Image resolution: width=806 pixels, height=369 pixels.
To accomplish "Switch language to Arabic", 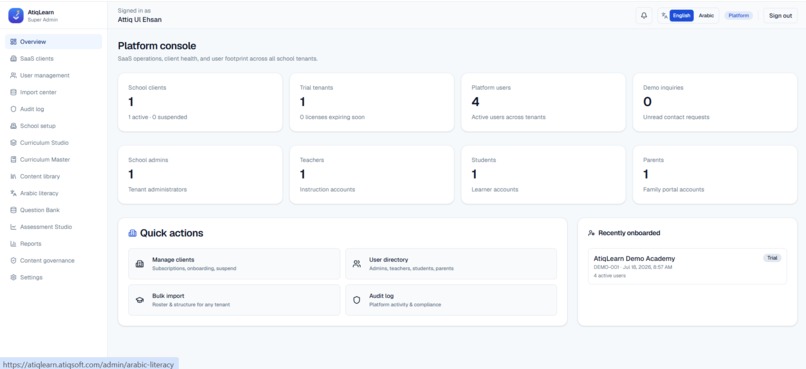I will tap(706, 15).
